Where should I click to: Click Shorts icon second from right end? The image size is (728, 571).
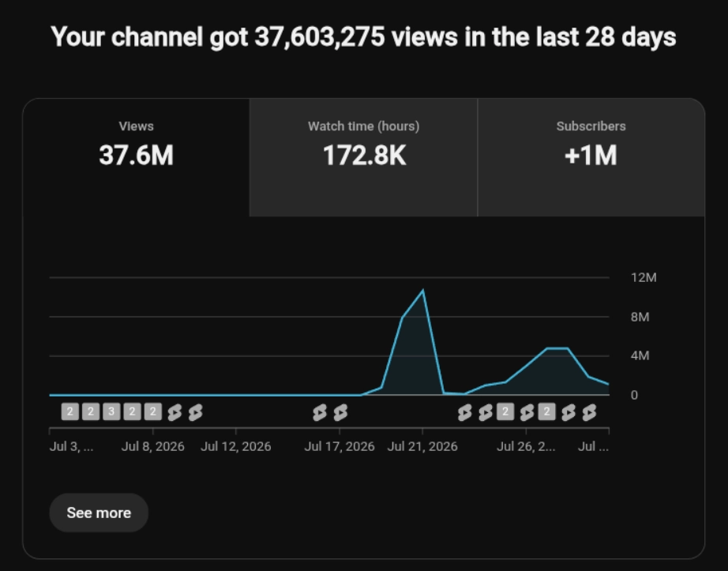point(569,412)
